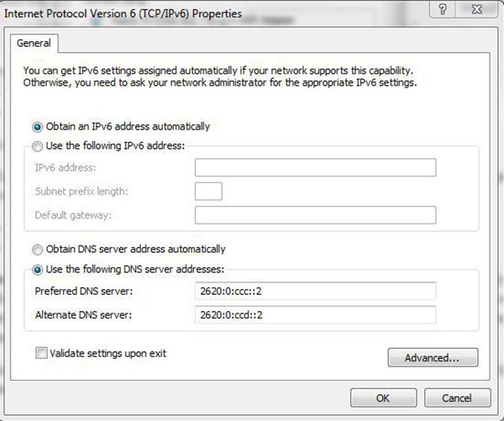
Task: Close the IPv6 Properties dialog
Action: [x=476, y=9]
